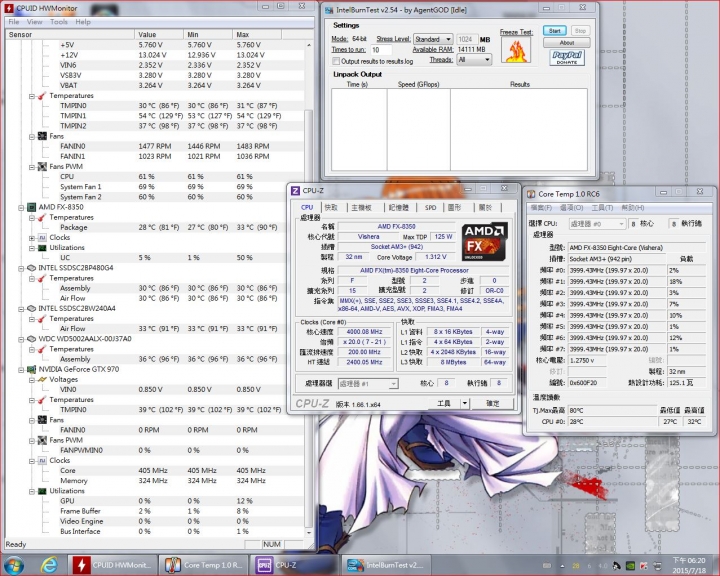Select the System Fan 1 PWM row
The width and height of the screenshot is (720, 576).
(155, 187)
